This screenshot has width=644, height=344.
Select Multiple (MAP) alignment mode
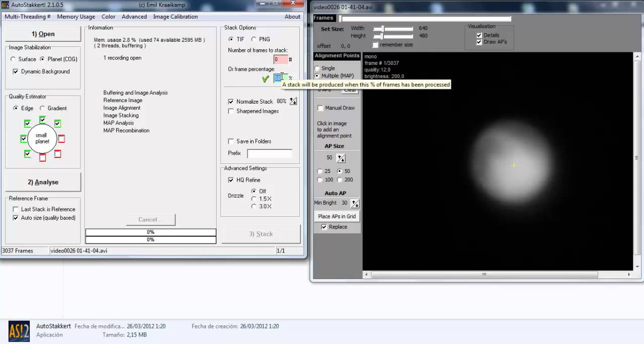coord(317,76)
